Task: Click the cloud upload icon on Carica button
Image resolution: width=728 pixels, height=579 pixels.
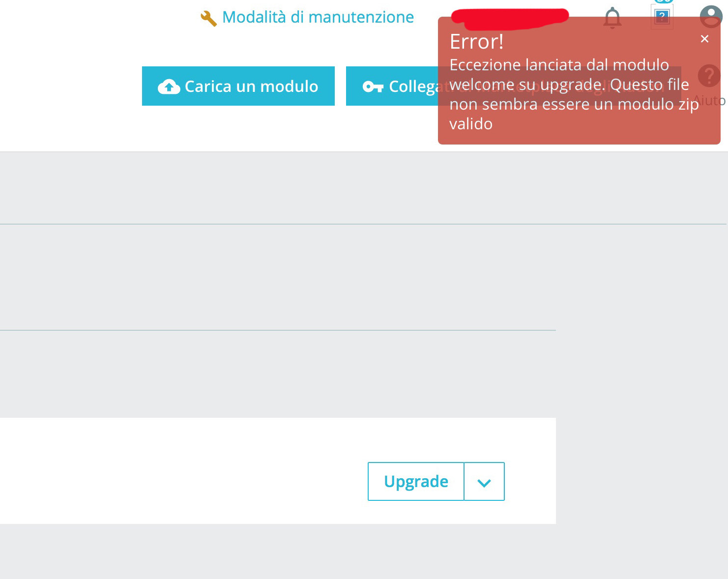Action: pos(169,87)
